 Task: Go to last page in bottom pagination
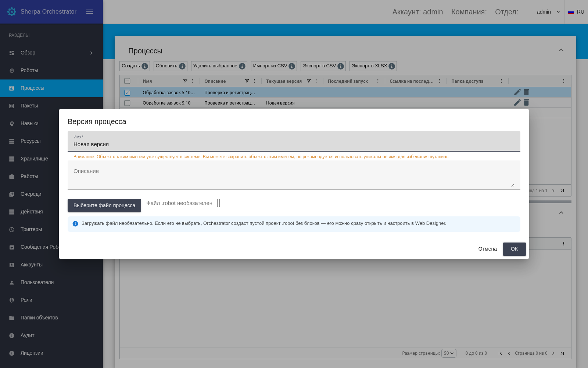562,353
